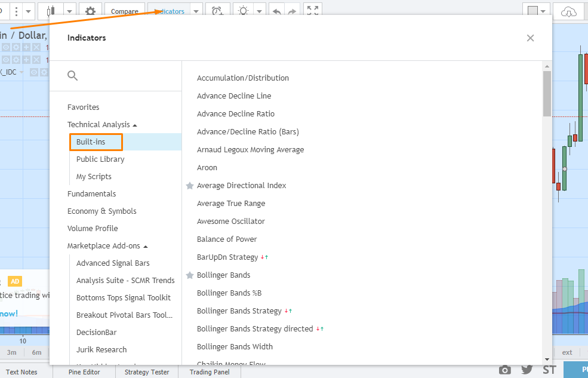Click the Twitter share icon
Screen dimensions: 588x378
click(x=527, y=370)
